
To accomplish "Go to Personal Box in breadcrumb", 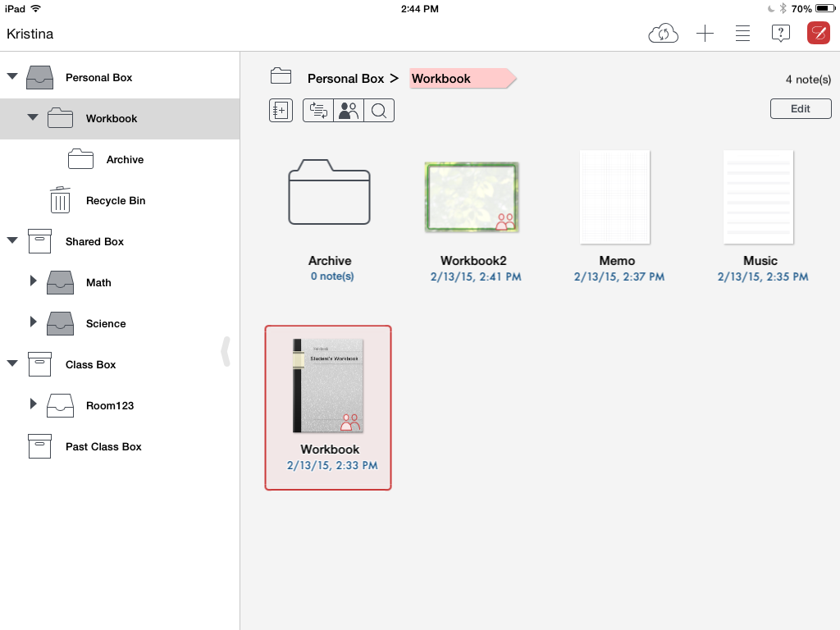I will pos(345,79).
